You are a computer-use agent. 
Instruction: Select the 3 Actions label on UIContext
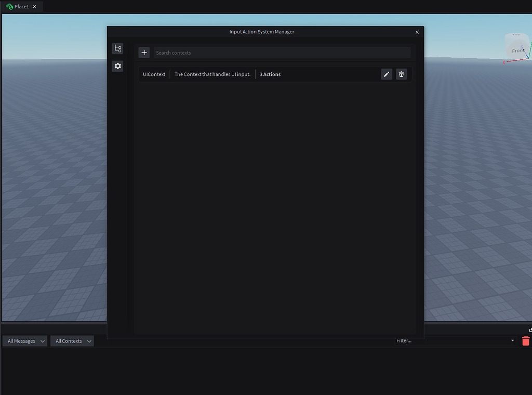[x=270, y=74]
